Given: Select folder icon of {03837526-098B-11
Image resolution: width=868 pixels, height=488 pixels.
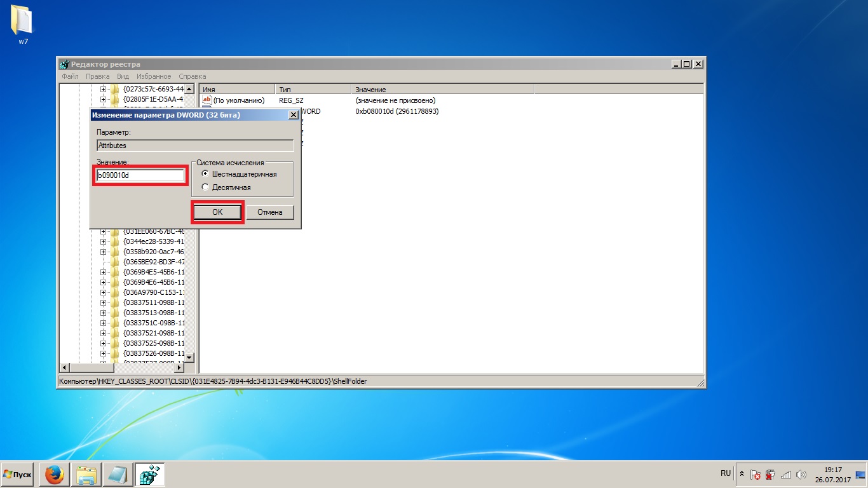Looking at the screenshot, I should (x=114, y=353).
